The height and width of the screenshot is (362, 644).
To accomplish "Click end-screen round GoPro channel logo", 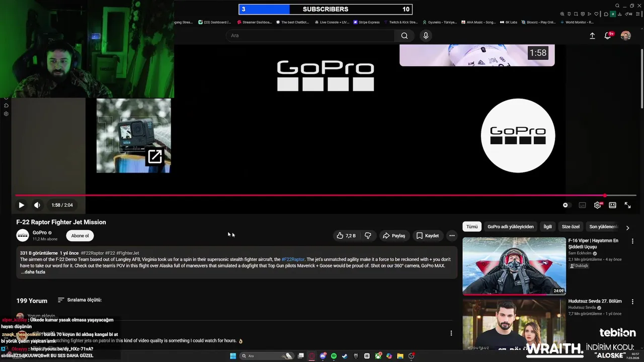I will pos(518,136).
